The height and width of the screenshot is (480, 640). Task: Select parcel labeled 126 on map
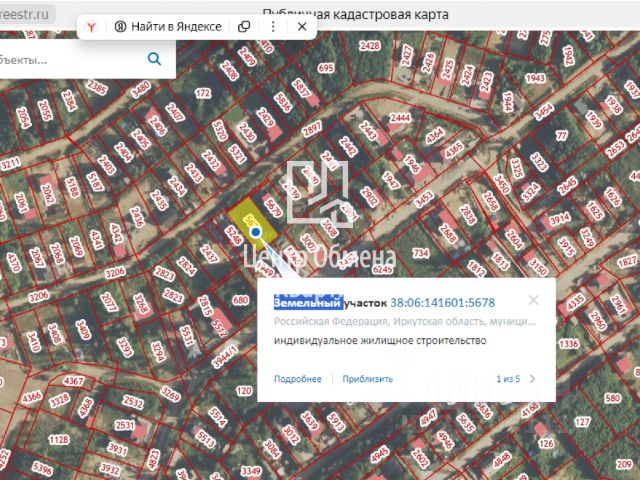pos(546,443)
